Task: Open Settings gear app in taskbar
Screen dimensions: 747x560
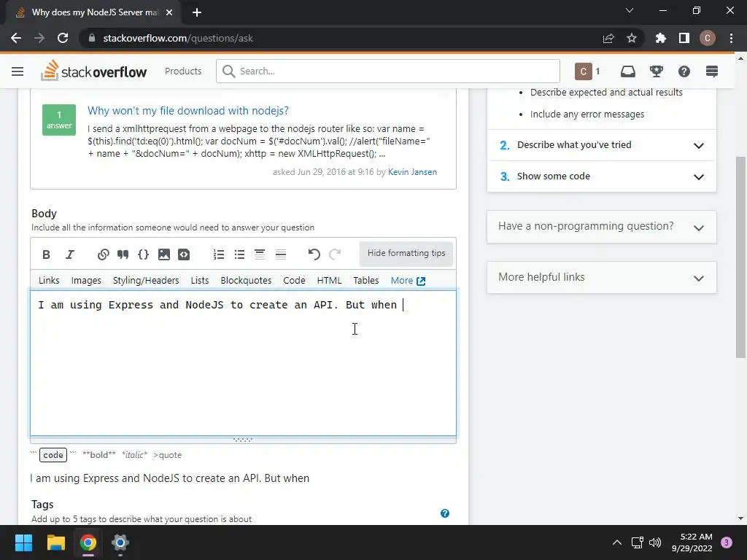Action: click(120, 542)
